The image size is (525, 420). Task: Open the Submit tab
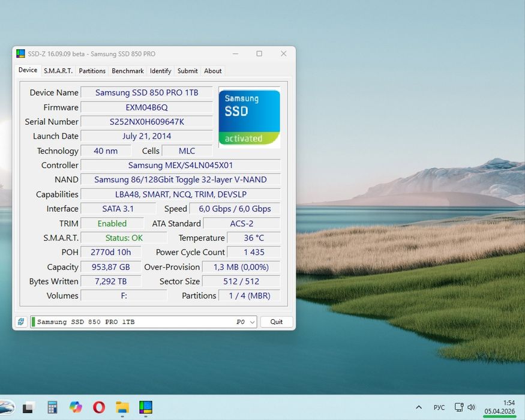[187, 71]
